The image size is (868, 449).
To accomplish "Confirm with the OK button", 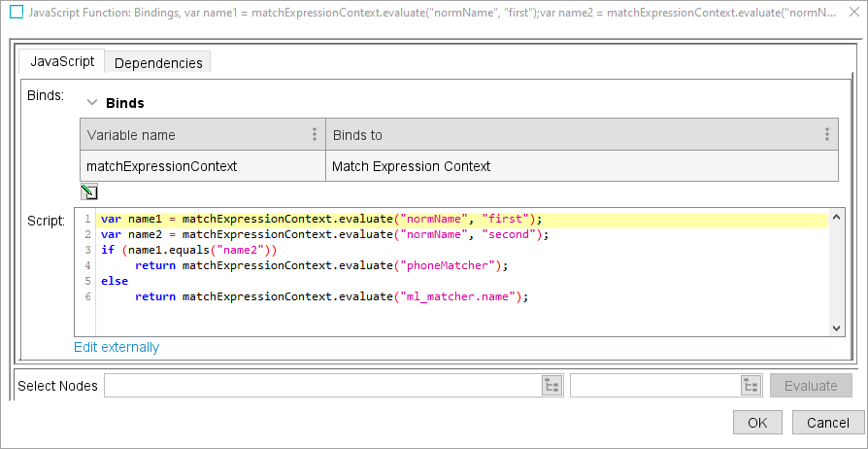I will [757, 423].
